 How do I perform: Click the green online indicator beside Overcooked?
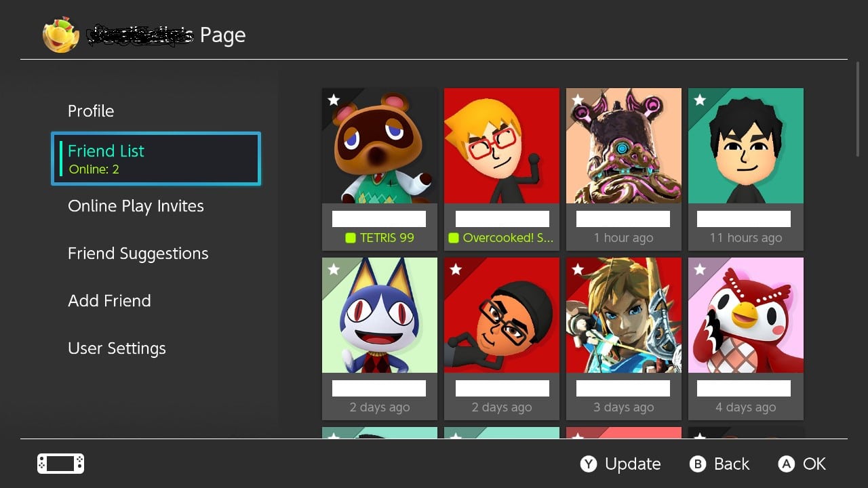(454, 238)
